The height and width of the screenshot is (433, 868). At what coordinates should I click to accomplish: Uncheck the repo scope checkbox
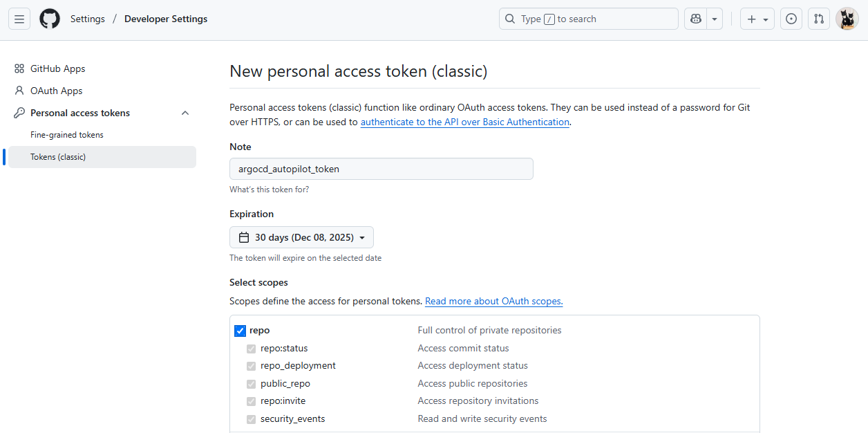pyautogui.click(x=240, y=331)
